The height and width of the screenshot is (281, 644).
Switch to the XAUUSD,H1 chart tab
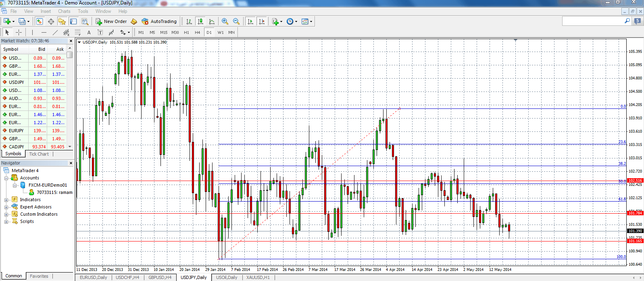(x=258, y=277)
